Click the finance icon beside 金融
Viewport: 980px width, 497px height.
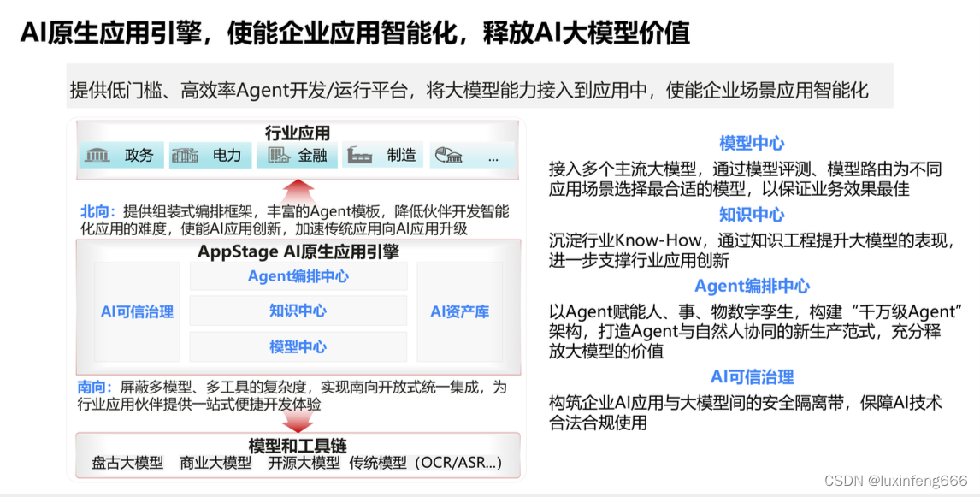coord(279,155)
